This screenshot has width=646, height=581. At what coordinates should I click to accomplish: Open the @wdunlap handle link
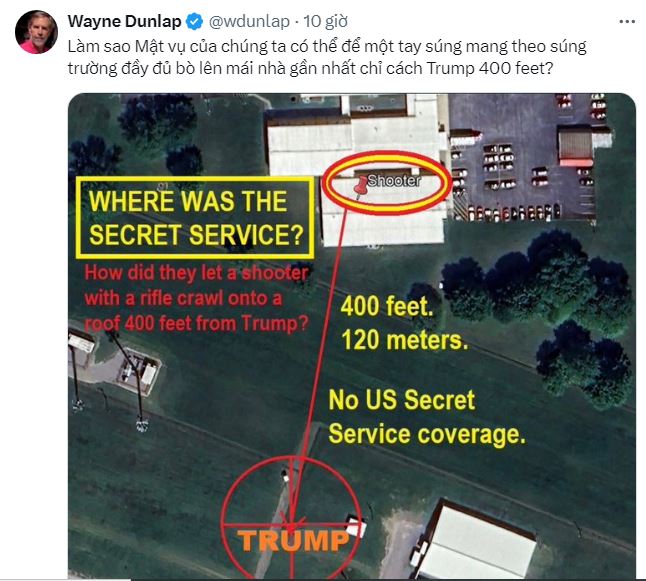[249, 21]
